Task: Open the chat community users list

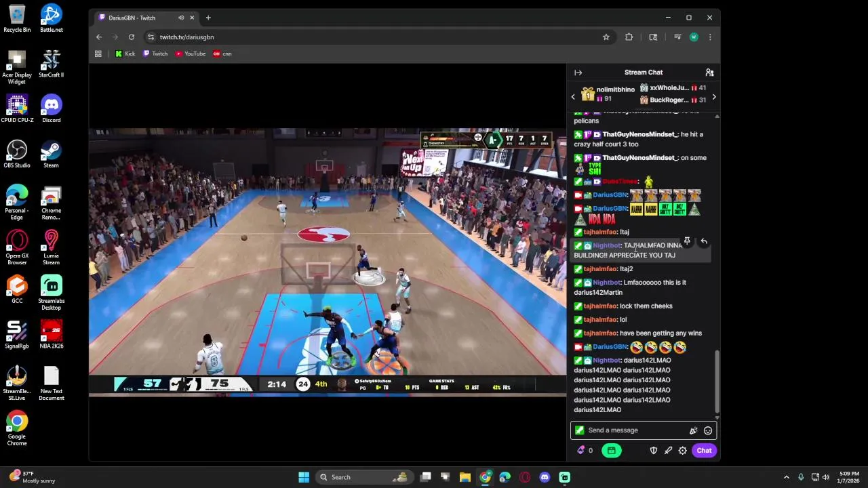Action: point(709,73)
